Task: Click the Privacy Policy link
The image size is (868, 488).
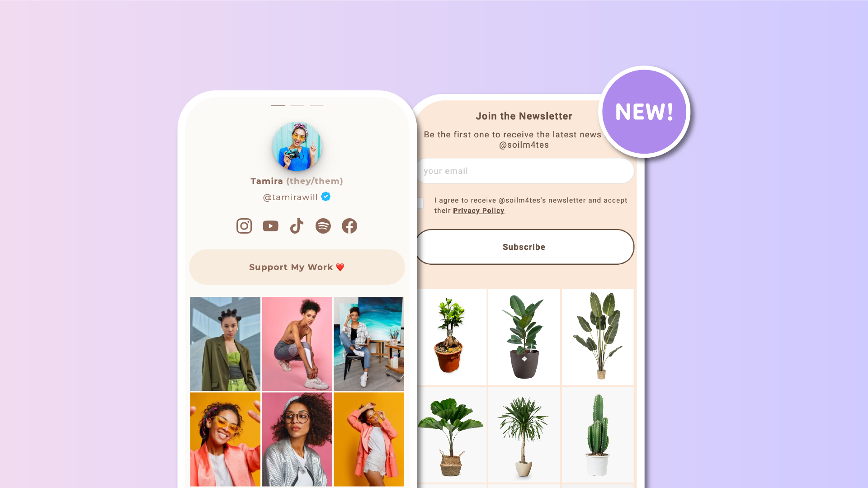Action: pos(477,210)
